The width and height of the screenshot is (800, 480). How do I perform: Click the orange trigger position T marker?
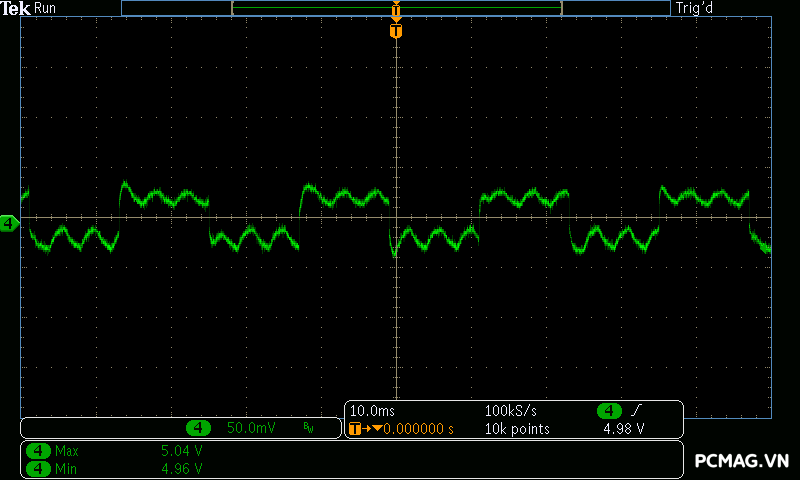tap(396, 31)
